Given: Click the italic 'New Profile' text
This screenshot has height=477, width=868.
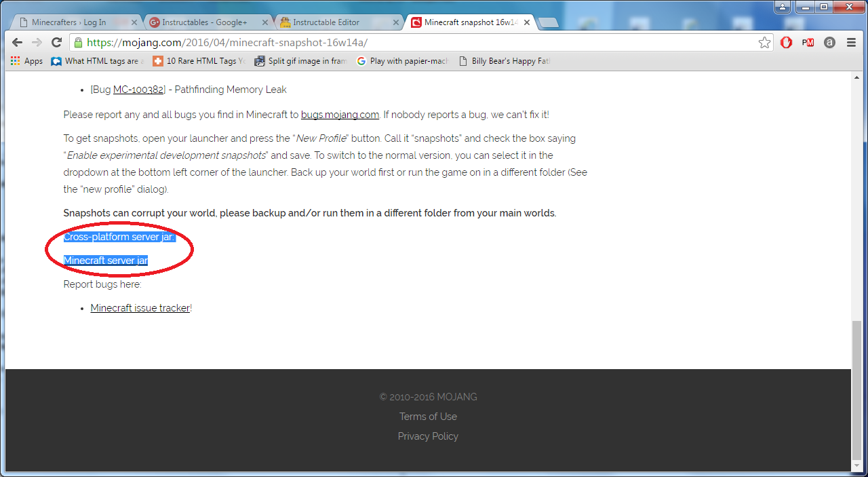Looking at the screenshot, I should 321,138.
